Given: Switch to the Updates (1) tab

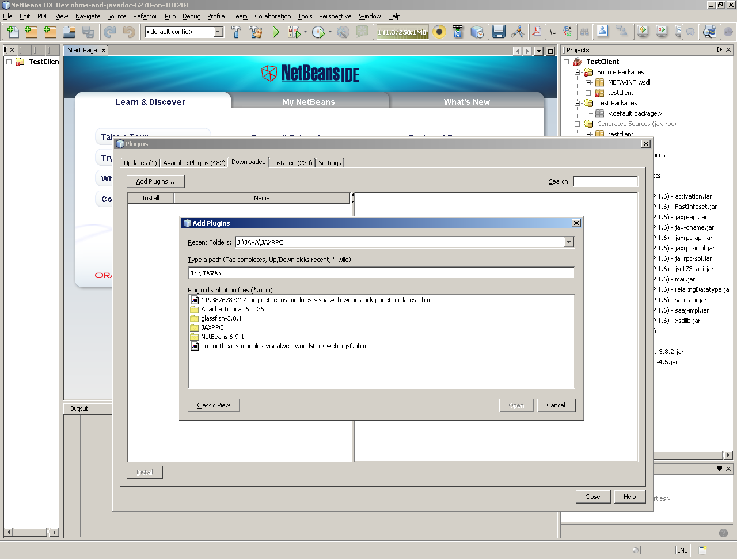Looking at the screenshot, I should point(140,163).
